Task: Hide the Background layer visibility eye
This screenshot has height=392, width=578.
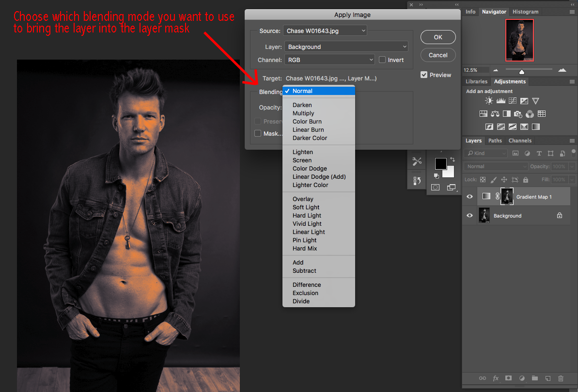Action: click(x=469, y=216)
